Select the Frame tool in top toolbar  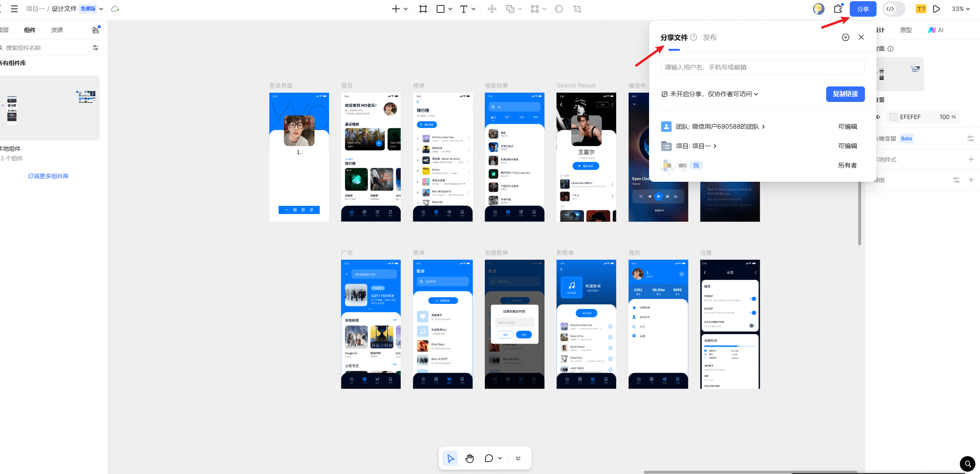[x=423, y=9]
